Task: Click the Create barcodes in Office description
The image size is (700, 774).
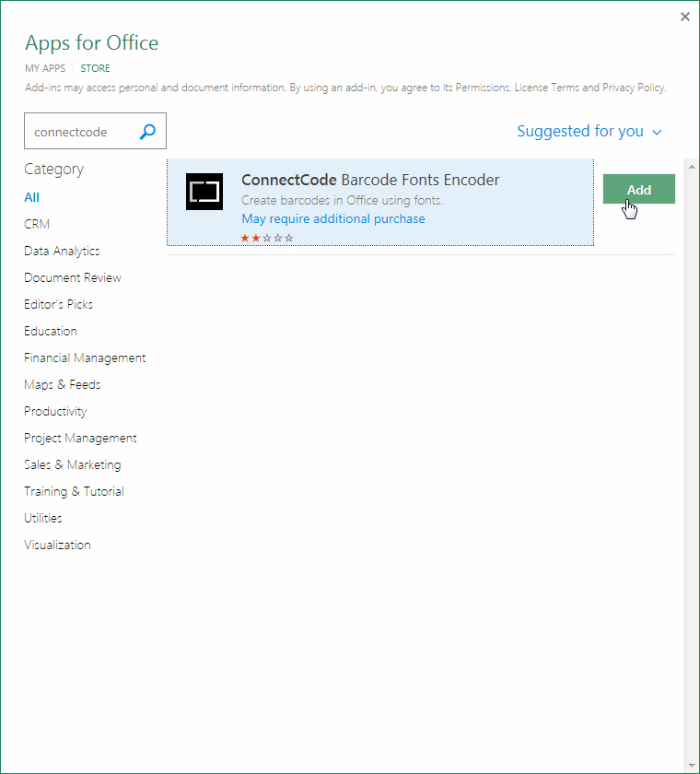Action: click(x=342, y=201)
